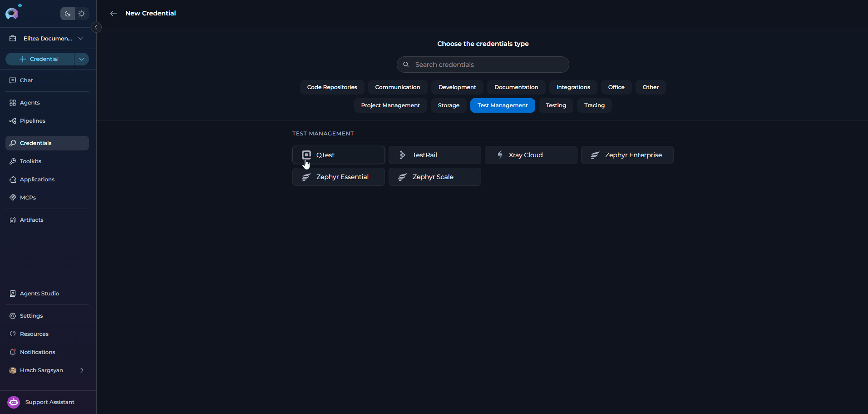Open the Support Assistant

pyautogui.click(x=48, y=402)
